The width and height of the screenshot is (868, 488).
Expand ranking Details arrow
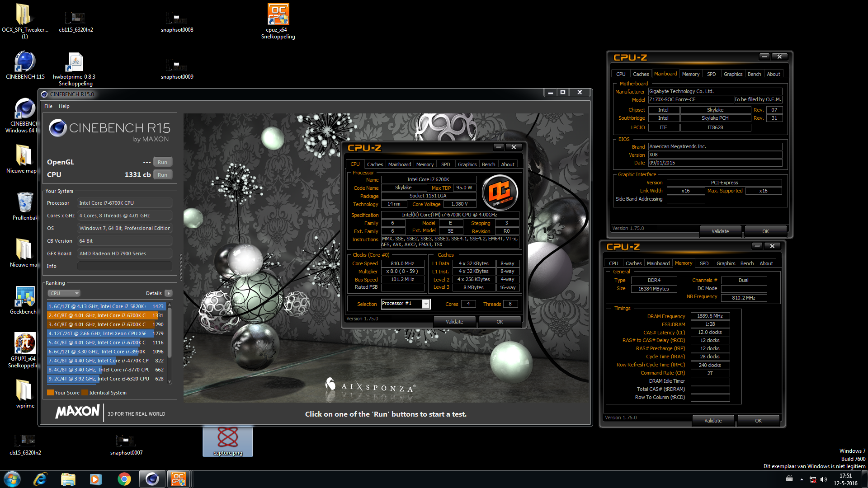(169, 293)
